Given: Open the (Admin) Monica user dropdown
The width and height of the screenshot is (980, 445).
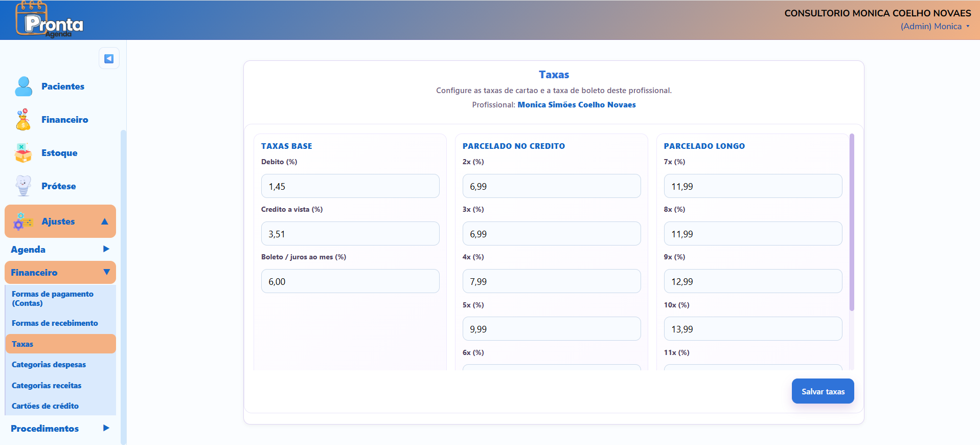Looking at the screenshot, I should (935, 27).
